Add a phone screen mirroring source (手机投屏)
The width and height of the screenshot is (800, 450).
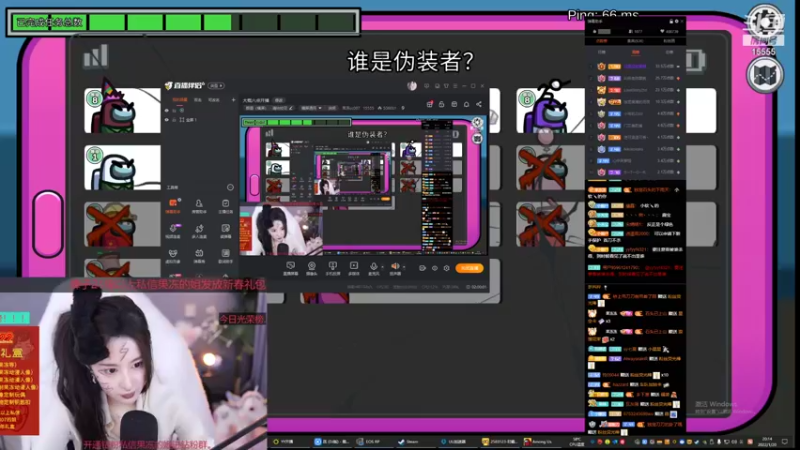click(333, 268)
